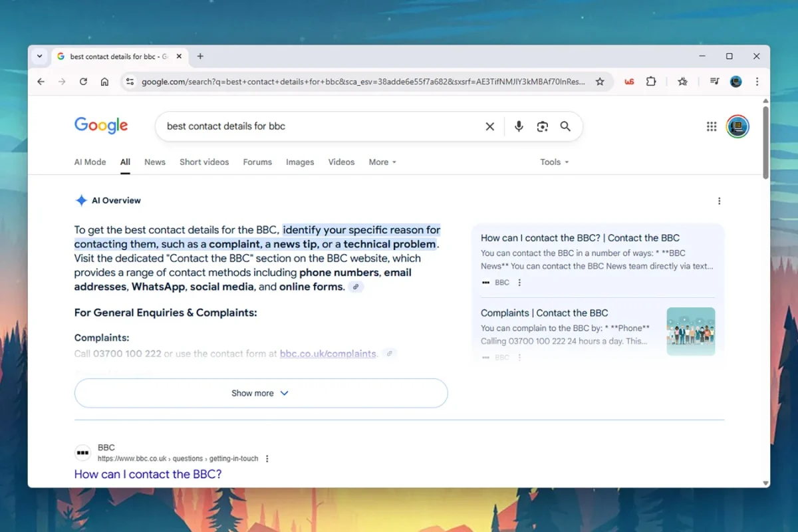Expand AI Overview with Show more

coord(261,393)
